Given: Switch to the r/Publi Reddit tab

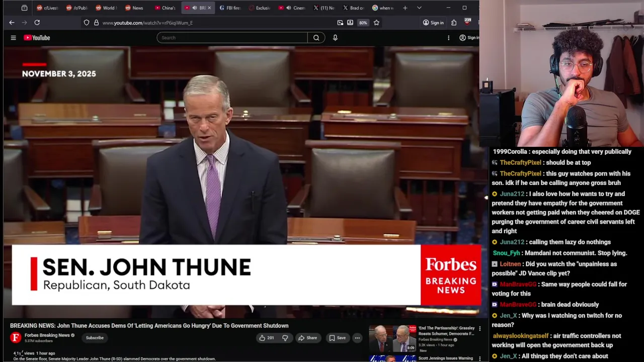Looking at the screenshot, I should point(76,8).
